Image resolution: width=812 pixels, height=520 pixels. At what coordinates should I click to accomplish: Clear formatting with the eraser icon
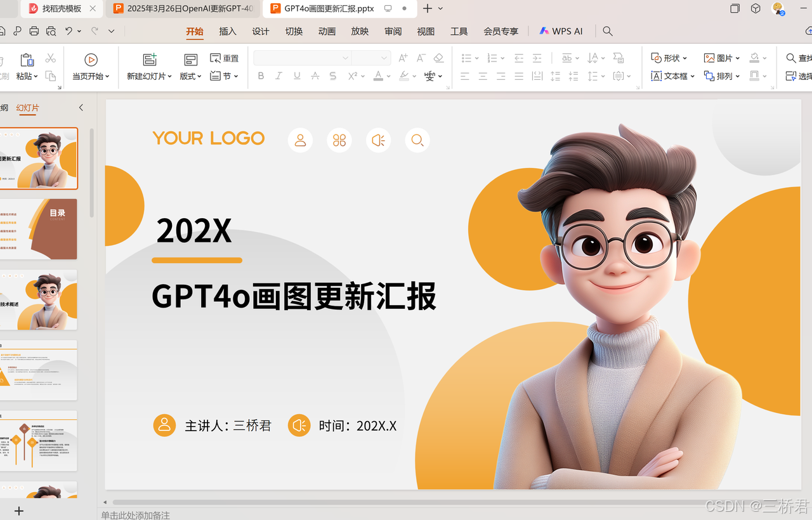tap(438, 58)
